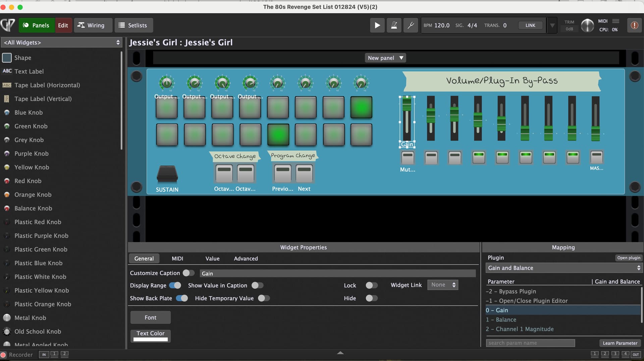Click the Font button

(x=150, y=317)
